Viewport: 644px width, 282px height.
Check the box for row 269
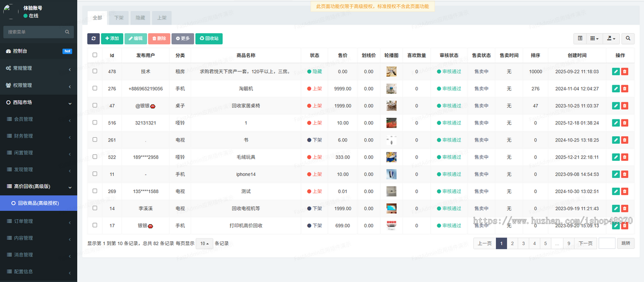[x=95, y=191]
